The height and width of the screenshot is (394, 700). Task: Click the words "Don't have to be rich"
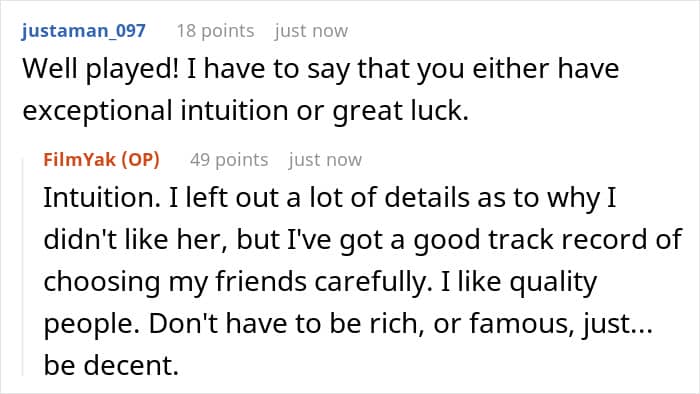[x=286, y=323]
